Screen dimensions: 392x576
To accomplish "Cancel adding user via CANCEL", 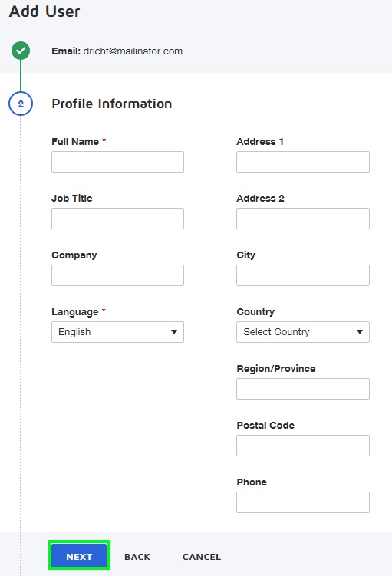I will [x=202, y=557].
